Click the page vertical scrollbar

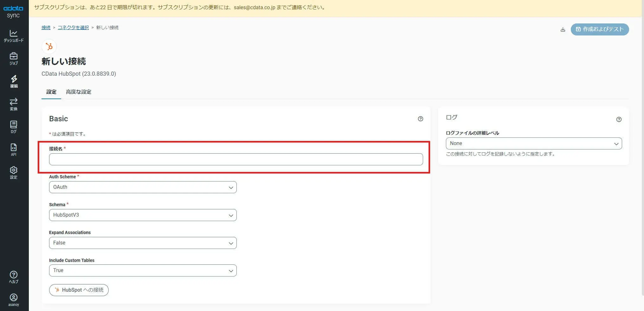[x=642, y=148]
